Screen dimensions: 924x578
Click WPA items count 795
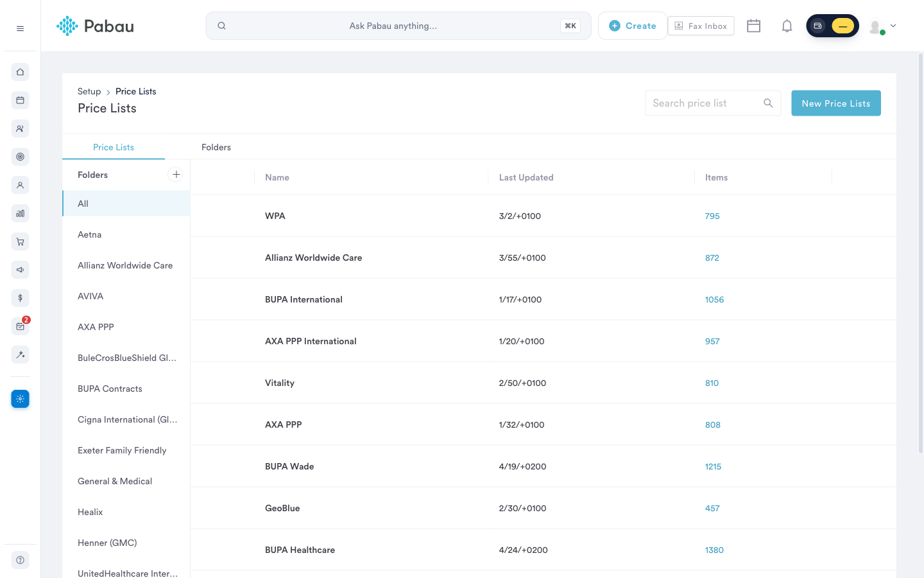[x=712, y=216]
